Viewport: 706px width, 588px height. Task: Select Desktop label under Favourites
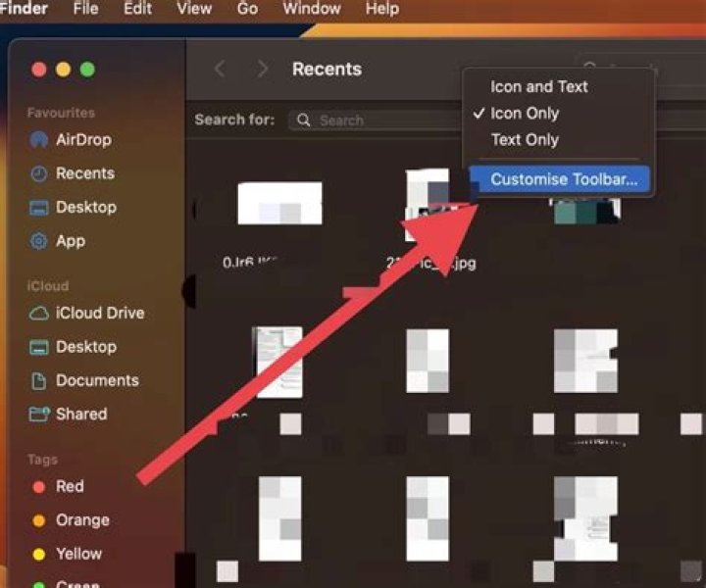click(86, 208)
